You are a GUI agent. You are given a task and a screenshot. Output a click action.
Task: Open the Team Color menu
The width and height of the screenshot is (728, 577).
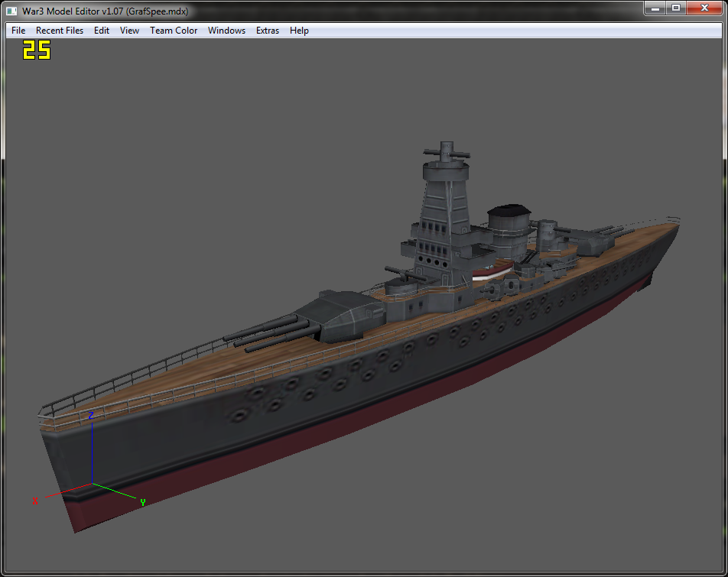point(173,31)
